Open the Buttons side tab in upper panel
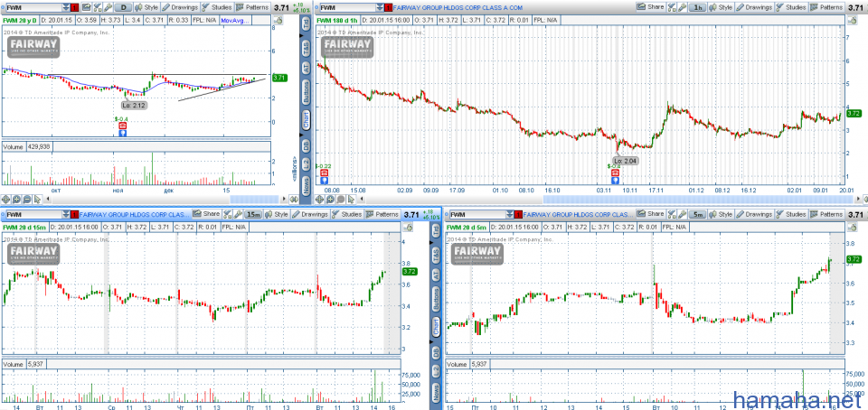 [307, 92]
